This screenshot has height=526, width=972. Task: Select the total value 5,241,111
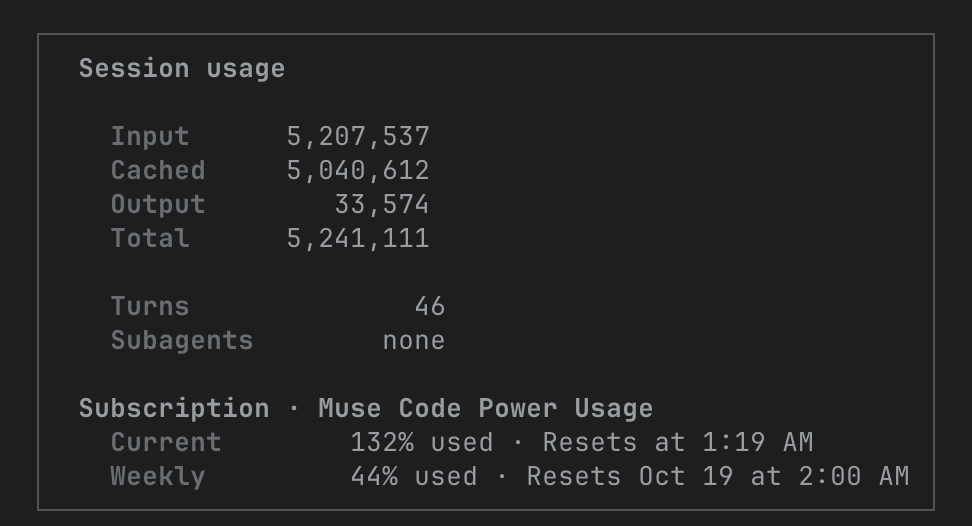358,239
